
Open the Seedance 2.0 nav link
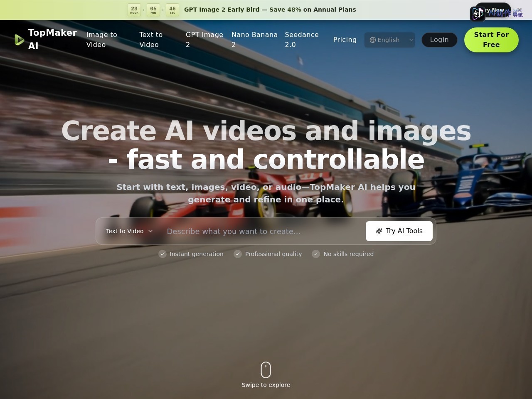[302, 39]
